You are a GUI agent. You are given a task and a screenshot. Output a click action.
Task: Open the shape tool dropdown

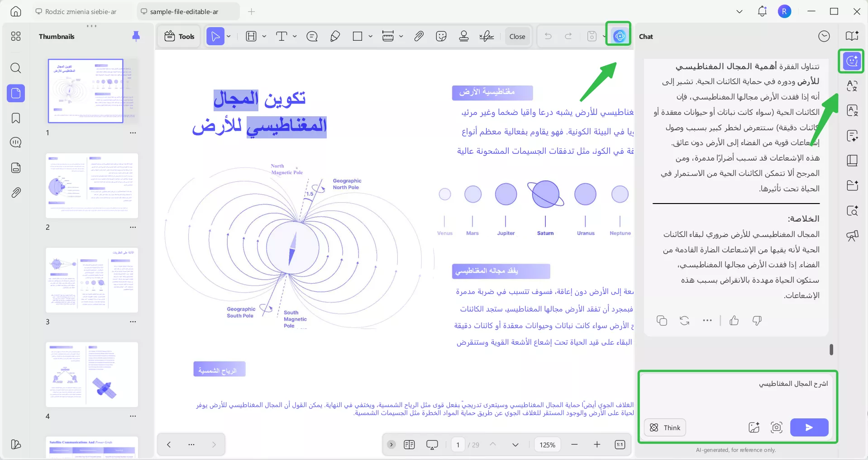pyautogui.click(x=370, y=36)
